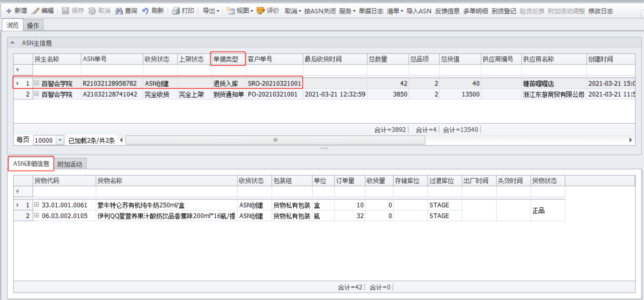Click the horizontal scrollbar of ASN grid

click(x=275, y=140)
